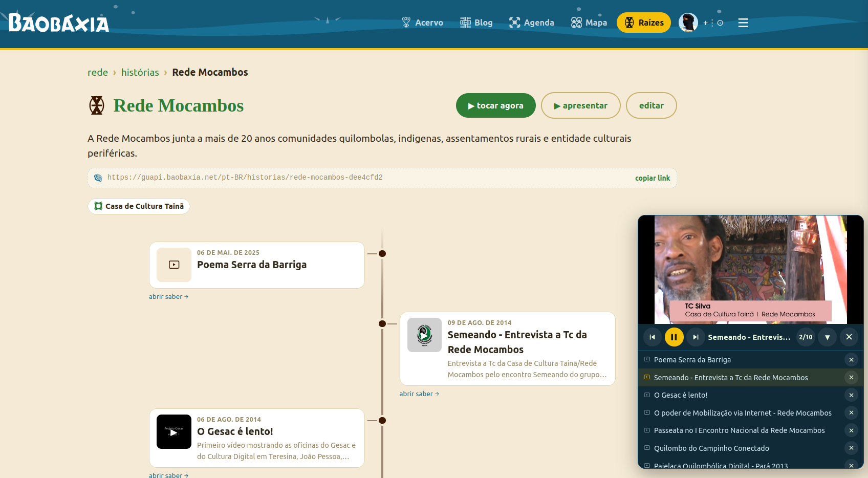
Task: Pause the player
Action: pos(674,337)
